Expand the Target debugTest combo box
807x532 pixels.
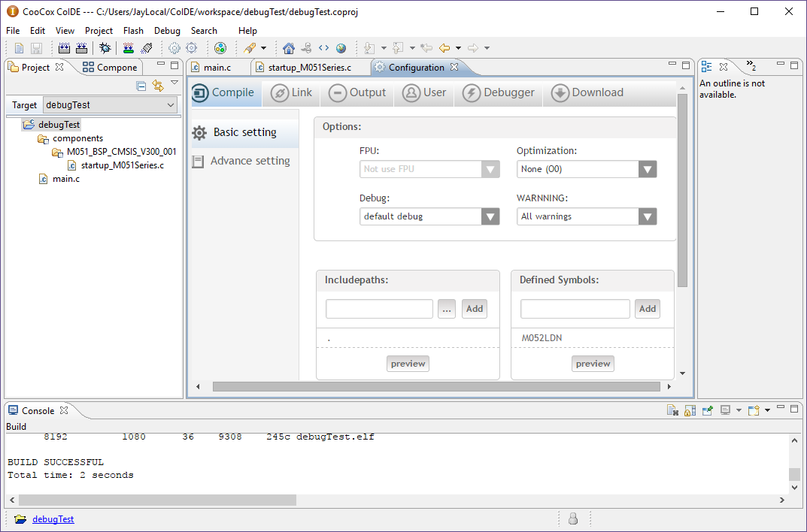click(170, 105)
